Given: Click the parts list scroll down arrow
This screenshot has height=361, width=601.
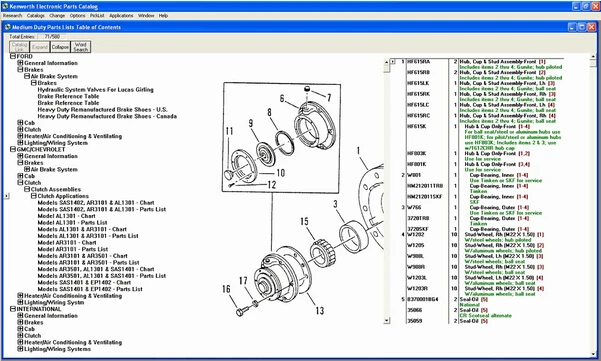Looking at the screenshot, I should 386,320.
